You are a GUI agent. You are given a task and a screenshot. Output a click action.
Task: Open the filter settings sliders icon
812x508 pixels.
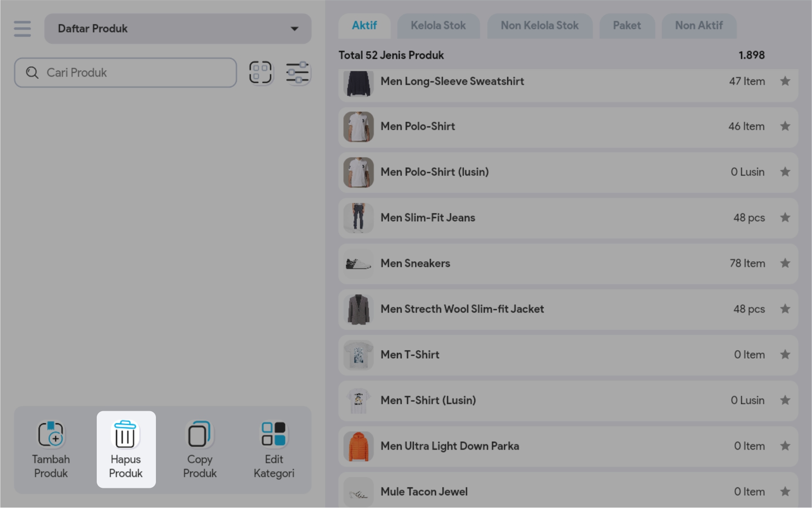(297, 73)
